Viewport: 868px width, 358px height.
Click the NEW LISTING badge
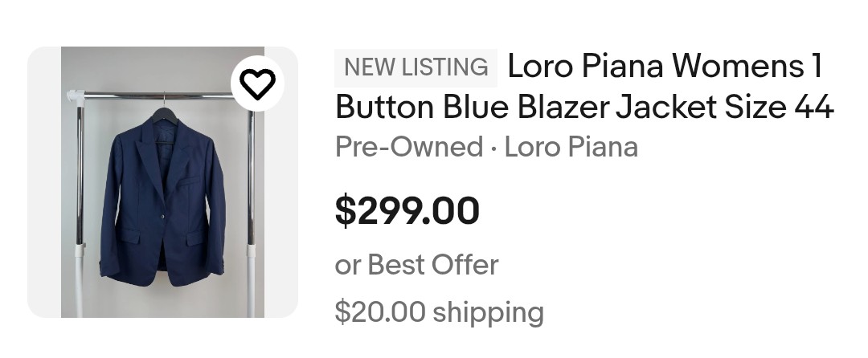pos(416,67)
